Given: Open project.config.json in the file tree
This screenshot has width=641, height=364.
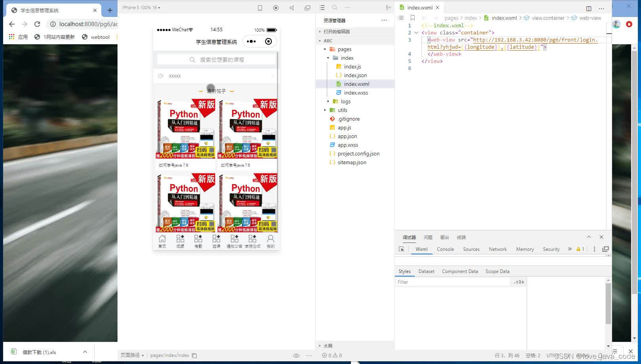Looking at the screenshot, I should coord(358,154).
